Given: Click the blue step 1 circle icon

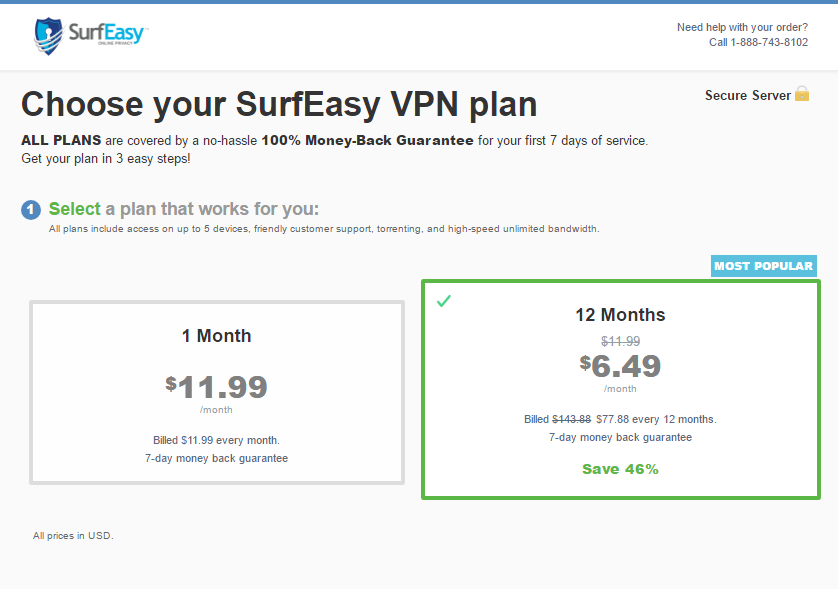Looking at the screenshot, I should coord(31,210).
